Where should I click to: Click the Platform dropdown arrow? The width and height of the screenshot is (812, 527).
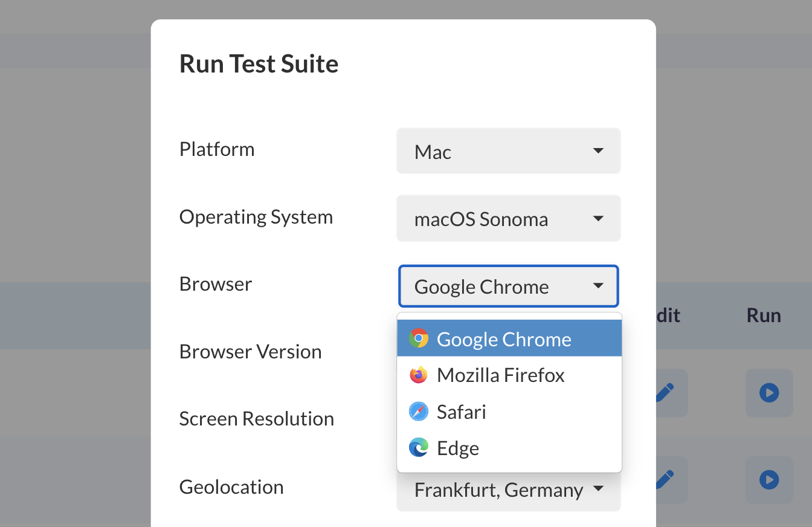pyautogui.click(x=598, y=150)
